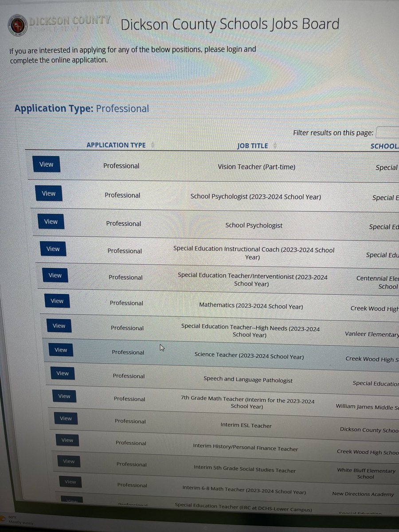This screenshot has width=399, height=532.
Task: Click 'Vanleer Elementary' school cell
Action: pyautogui.click(x=372, y=334)
